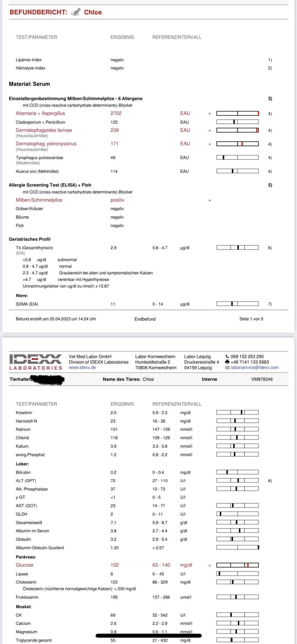The width and height of the screenshot is (297, 644).
Task: Click the Gräser/Kräuter row label
Action: 29,209
